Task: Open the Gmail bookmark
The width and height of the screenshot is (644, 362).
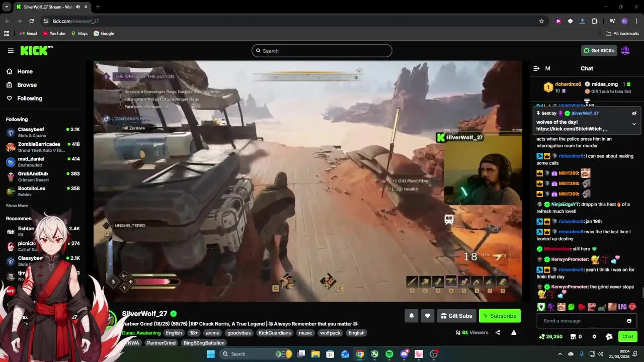Action: pos(28,33)
